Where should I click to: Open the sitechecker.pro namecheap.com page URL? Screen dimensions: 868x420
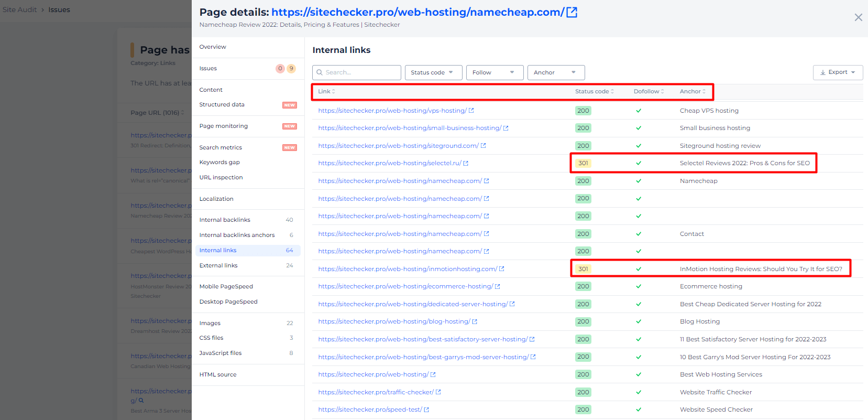pos(418,12)
